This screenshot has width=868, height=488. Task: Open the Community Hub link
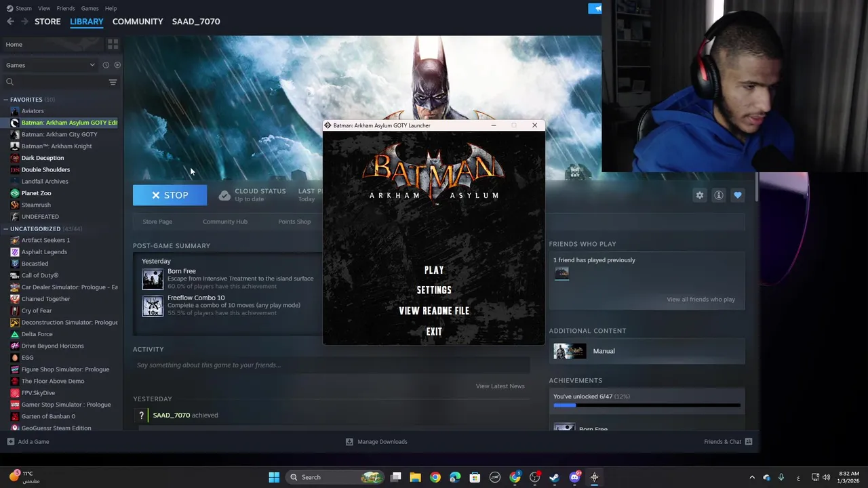(225, 222)
